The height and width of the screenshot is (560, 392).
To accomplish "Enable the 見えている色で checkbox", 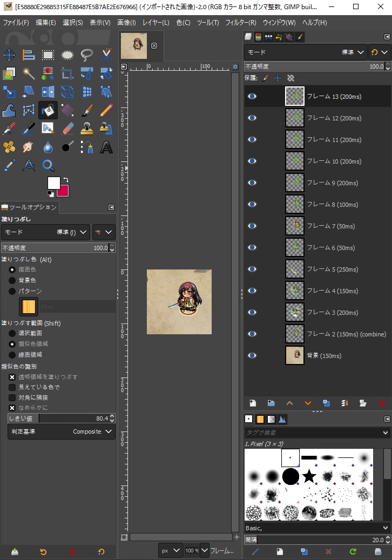I will [x=12, y=387].
